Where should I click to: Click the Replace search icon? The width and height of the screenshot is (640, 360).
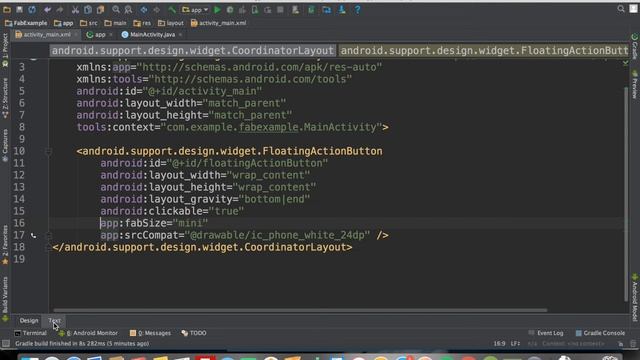(x=128, y=9)
